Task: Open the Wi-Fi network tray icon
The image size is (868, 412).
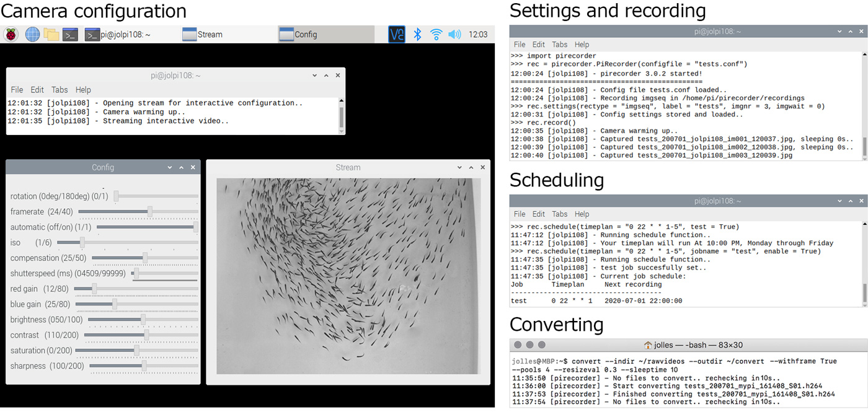Action: pos(436,35)
